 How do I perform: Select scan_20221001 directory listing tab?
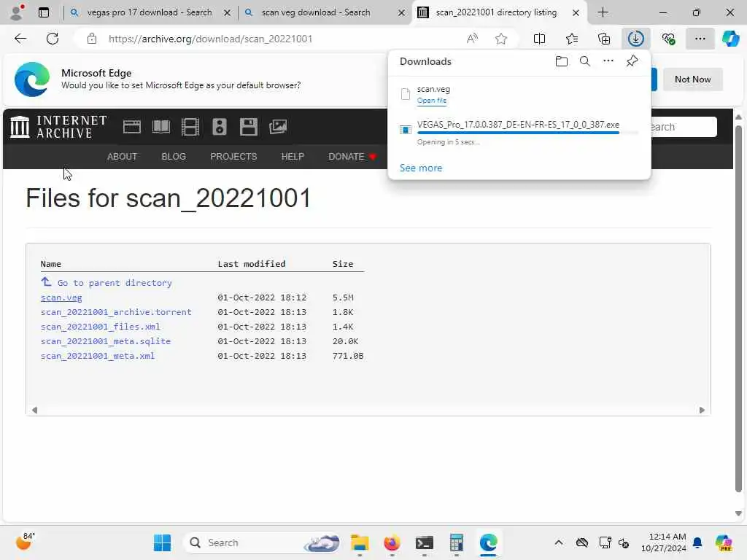[x=496, y=12]
